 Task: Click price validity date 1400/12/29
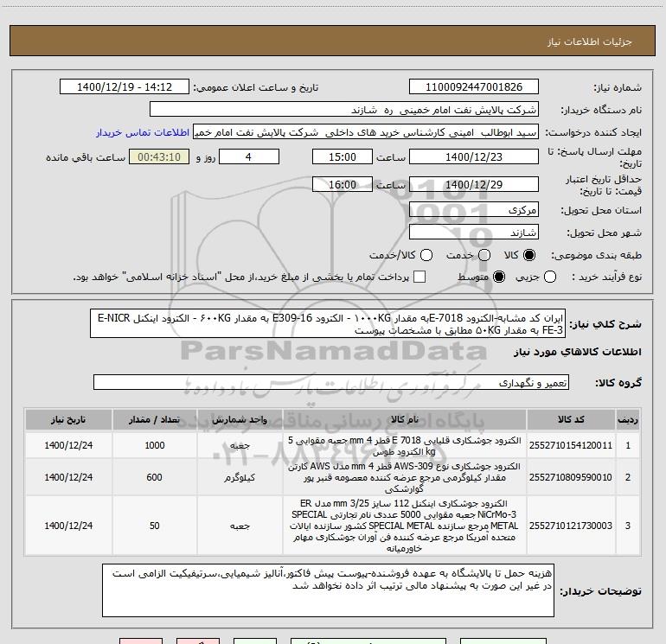click(x=474, y=185)
